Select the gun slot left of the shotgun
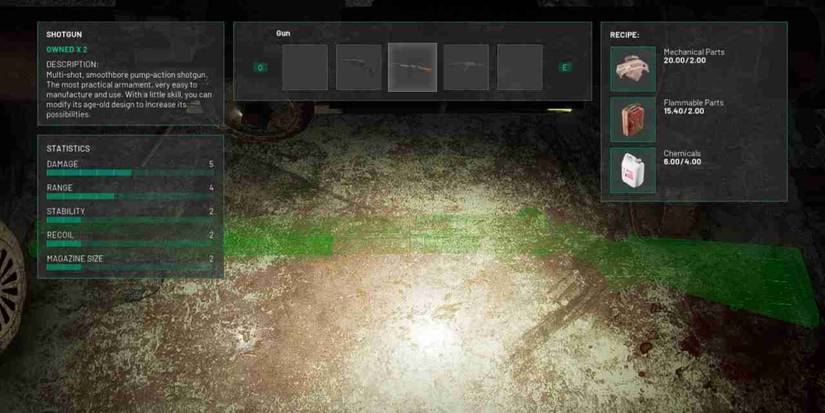The width and height of the screenshot is (825, 413). [x=359, y=67]
